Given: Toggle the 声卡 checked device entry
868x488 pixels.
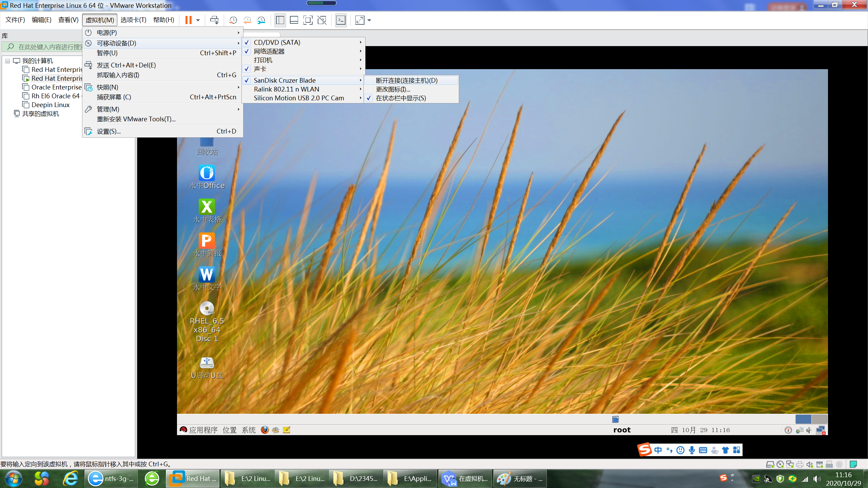Looking at the screenshot, I should pyautogui.click(x=260, y=69).
